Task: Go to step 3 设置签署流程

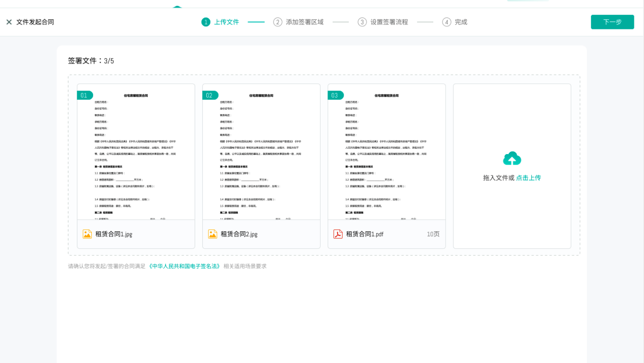Action: [383, 22]
